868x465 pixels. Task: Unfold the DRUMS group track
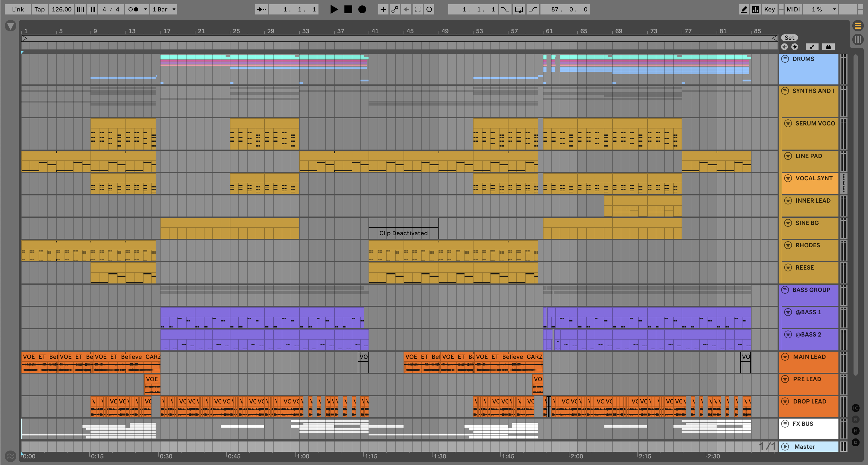(x=785, y=59)
